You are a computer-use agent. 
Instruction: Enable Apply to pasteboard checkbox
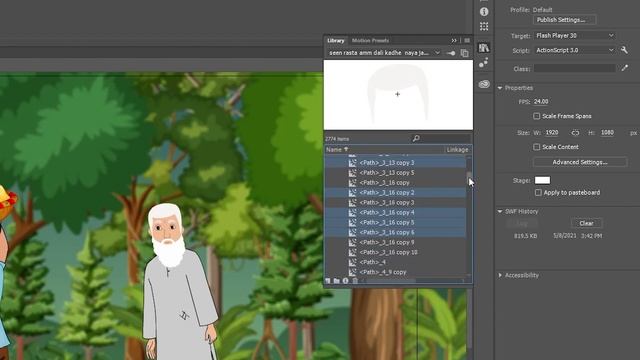click(538, 193)
